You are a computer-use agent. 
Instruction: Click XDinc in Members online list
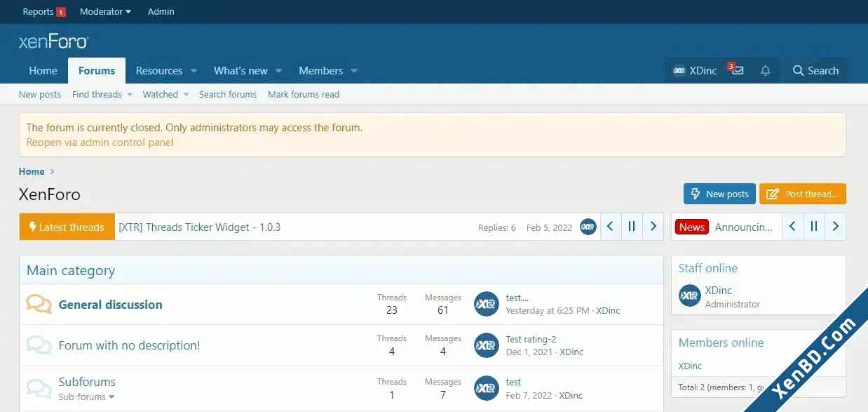click(690, 366)
